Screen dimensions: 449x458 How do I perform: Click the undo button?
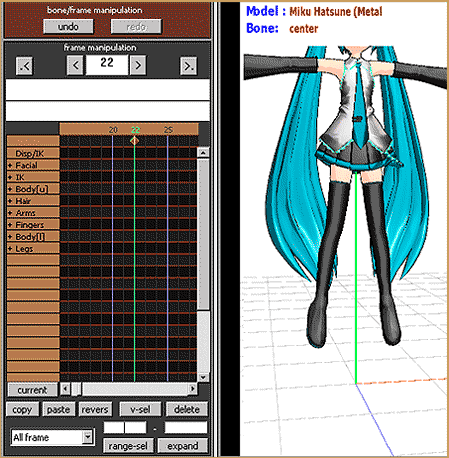(x=68, y=27)
